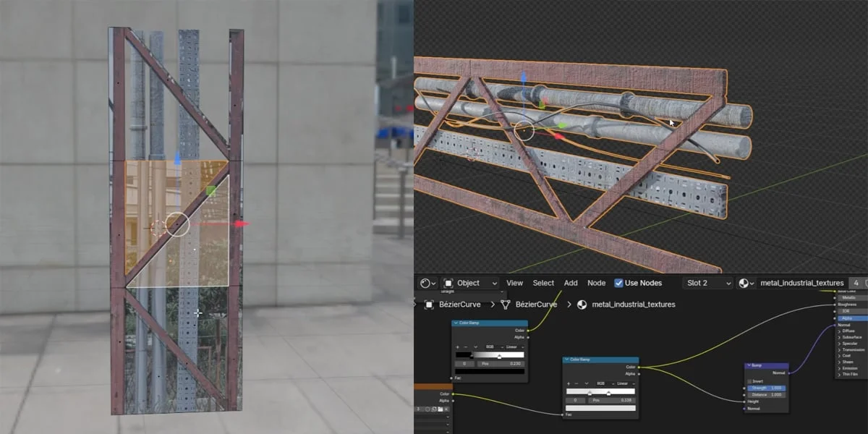Collapse the Bump node header
Image resolution: width=868 pixels, height=434 pixels.
coord(749,365)
